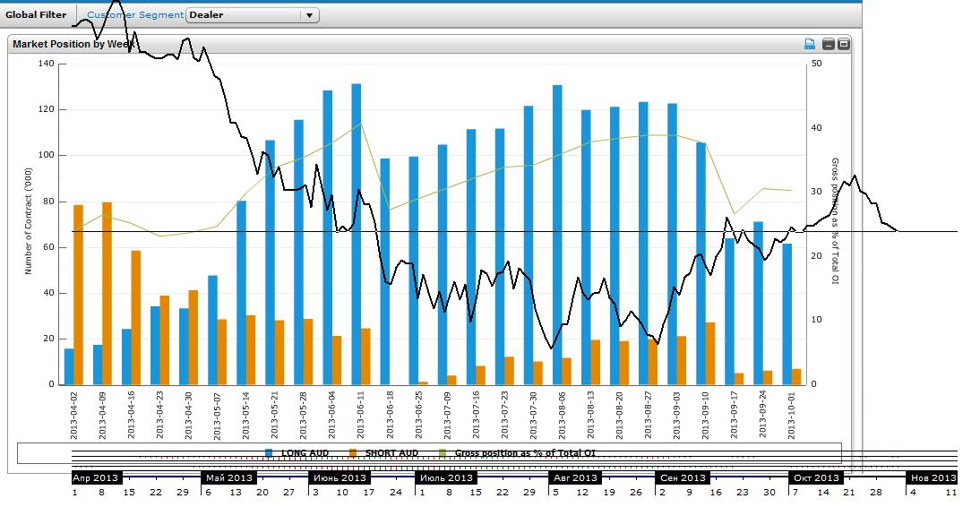This screenshot has height=507, width=980.
Task: Click the blue LONG AUD legend swatch
Action: pyautogui.click(x=270, y=453)
